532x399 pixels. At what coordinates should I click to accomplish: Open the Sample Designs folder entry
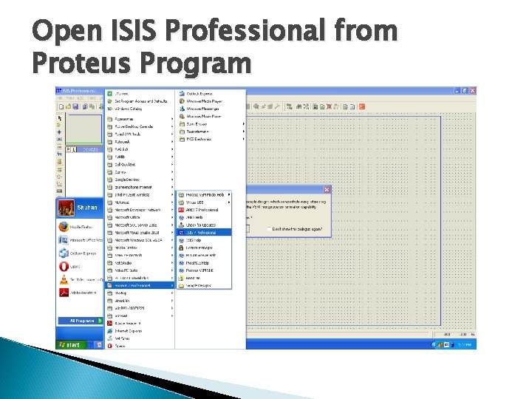(x=204, y=286)
